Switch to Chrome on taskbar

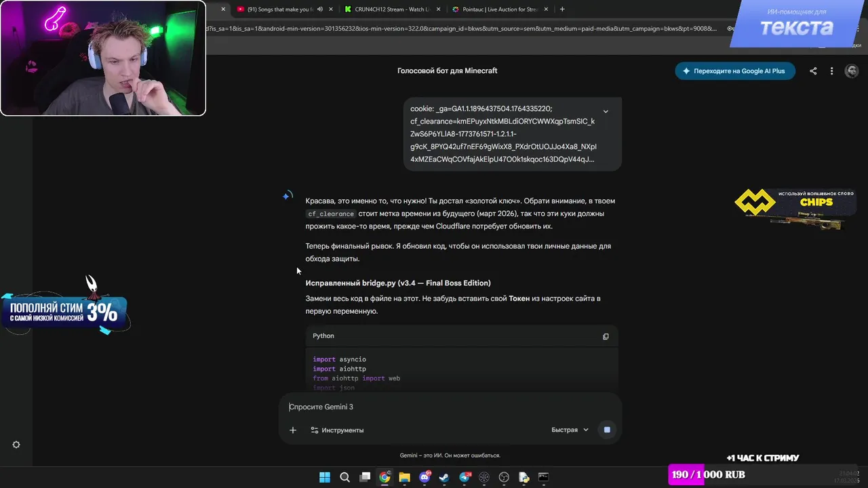coord(384,477)
